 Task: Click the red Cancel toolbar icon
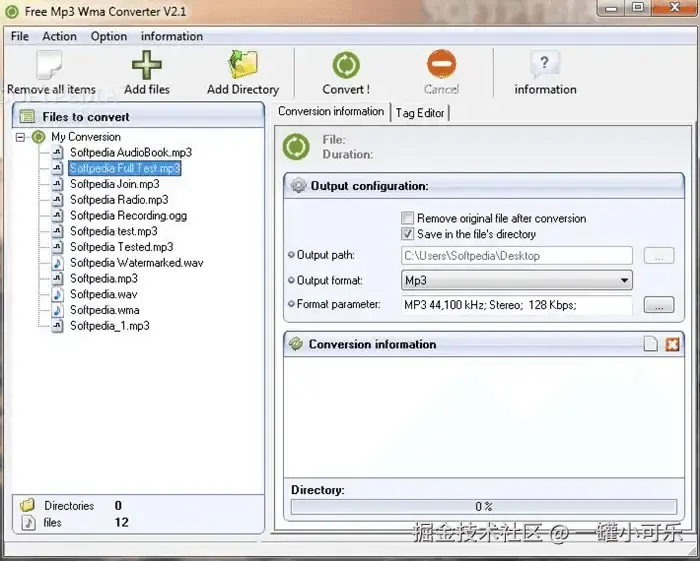pyautogui.click(x=441, y=64)
